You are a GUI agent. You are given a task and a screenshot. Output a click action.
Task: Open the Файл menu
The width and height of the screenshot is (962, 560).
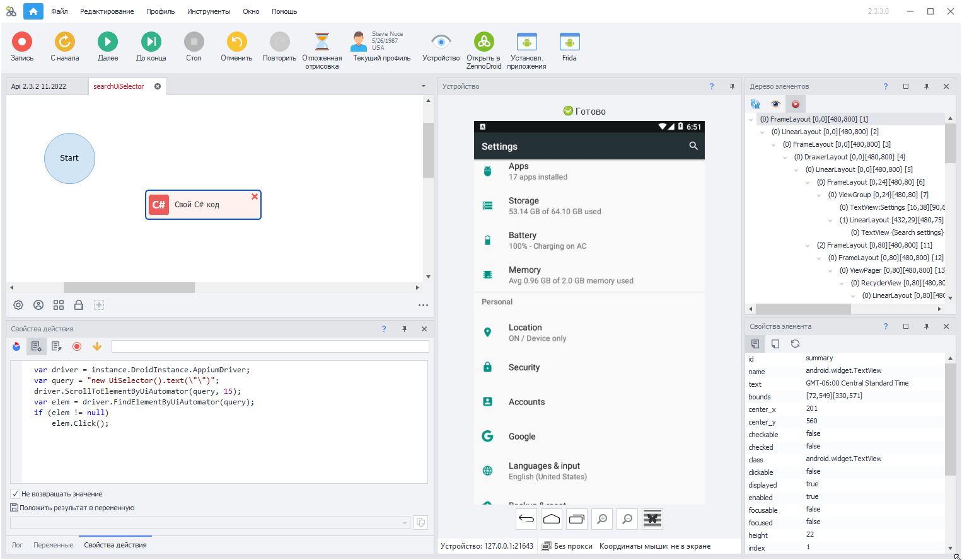(x=59, y=11)
